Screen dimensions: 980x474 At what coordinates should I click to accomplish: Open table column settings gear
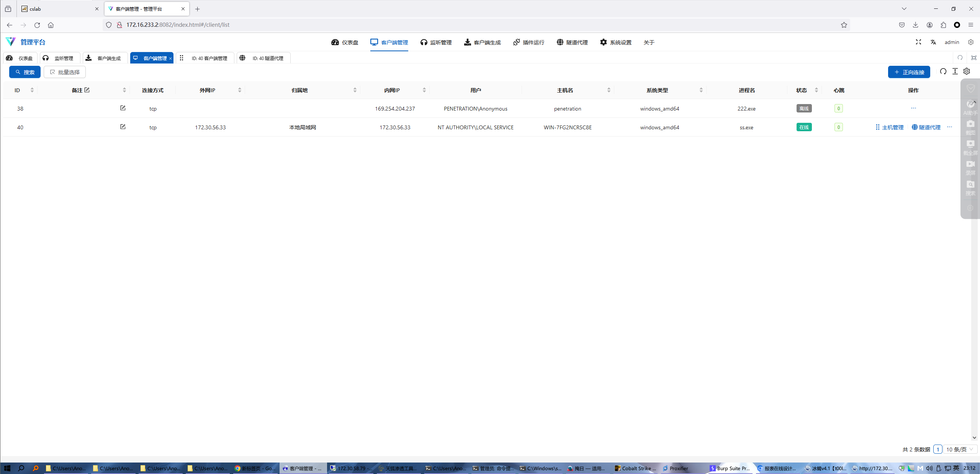[x=967, y=72]
